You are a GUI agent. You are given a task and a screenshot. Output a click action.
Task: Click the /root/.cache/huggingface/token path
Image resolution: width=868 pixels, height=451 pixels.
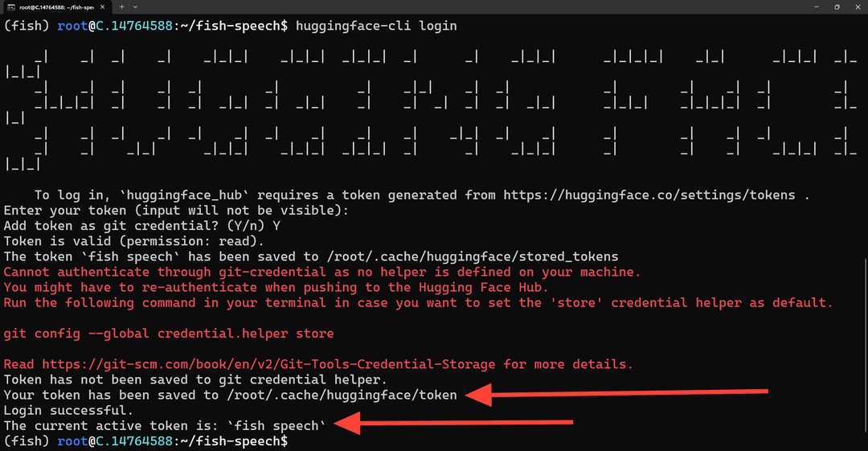[x=342, y=395]
